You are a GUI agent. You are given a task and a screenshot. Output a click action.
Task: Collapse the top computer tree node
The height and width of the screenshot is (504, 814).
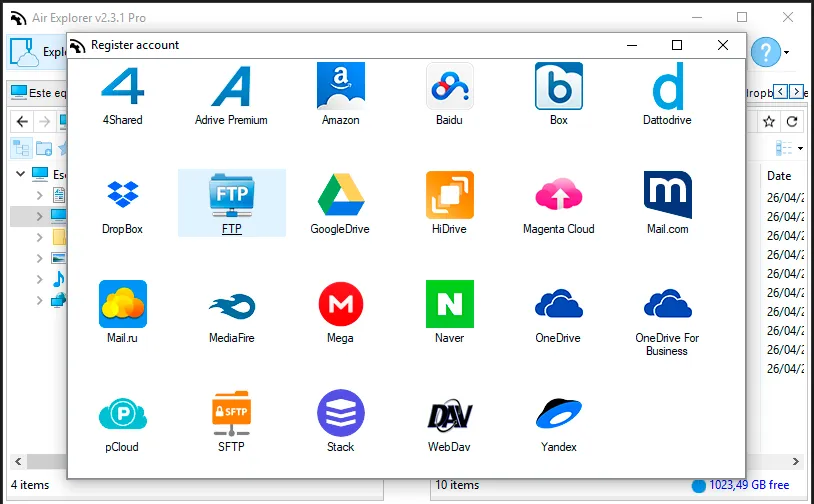pyautogui.click(x=20, y=173)
